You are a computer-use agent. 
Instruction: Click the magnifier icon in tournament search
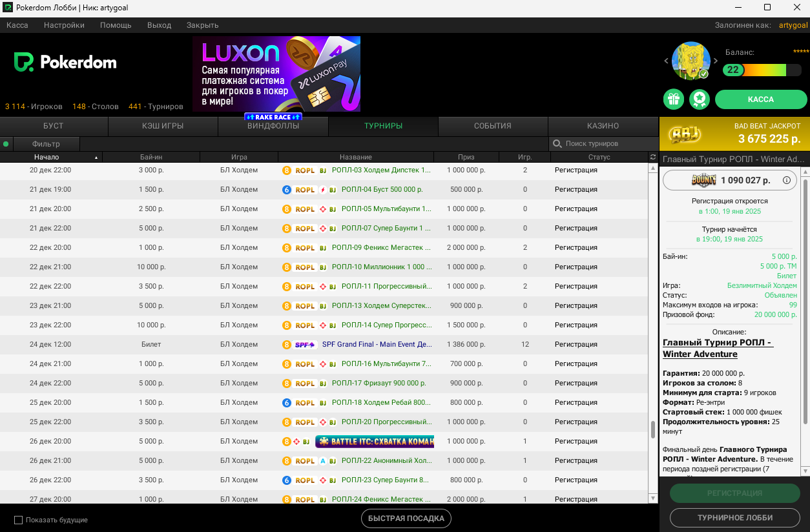(x=557, y=143)
